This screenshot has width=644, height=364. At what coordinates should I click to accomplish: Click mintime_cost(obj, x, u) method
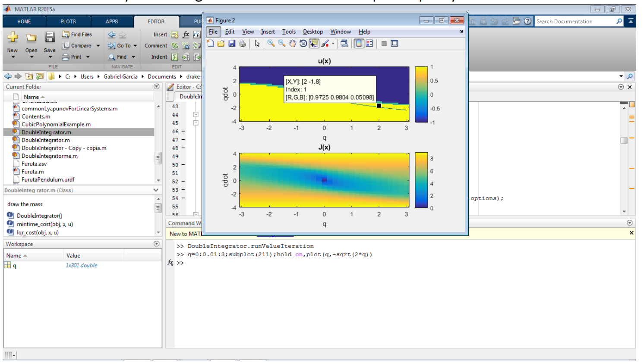point(45,224)
